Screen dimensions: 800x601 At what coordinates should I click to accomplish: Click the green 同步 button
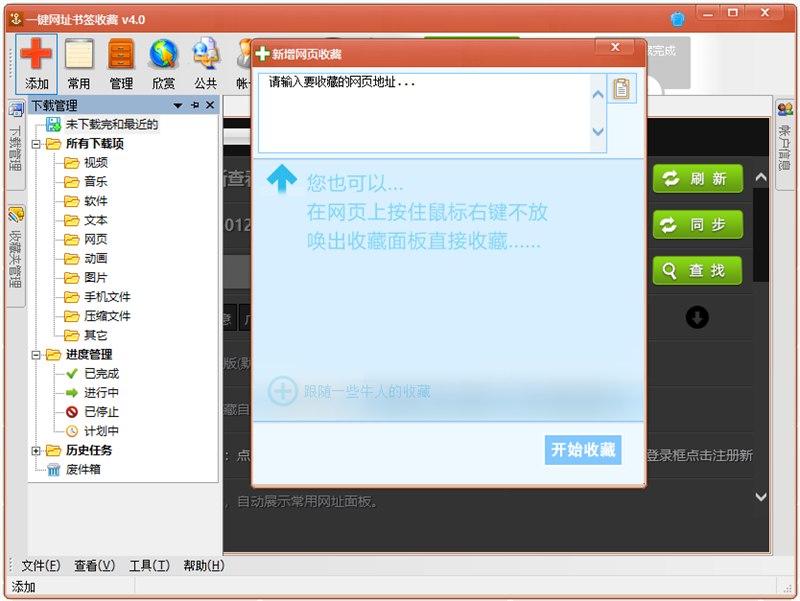[x=697, y=224]
